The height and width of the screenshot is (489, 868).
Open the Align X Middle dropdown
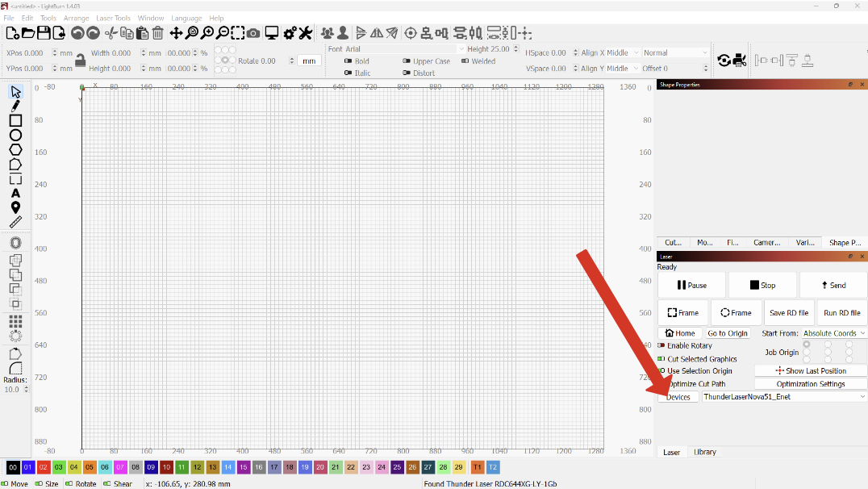point(623,52)
